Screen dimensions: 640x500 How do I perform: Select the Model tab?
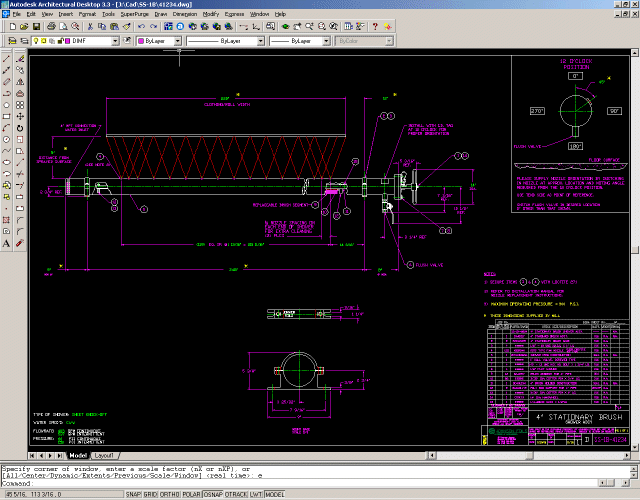[78, 456]
